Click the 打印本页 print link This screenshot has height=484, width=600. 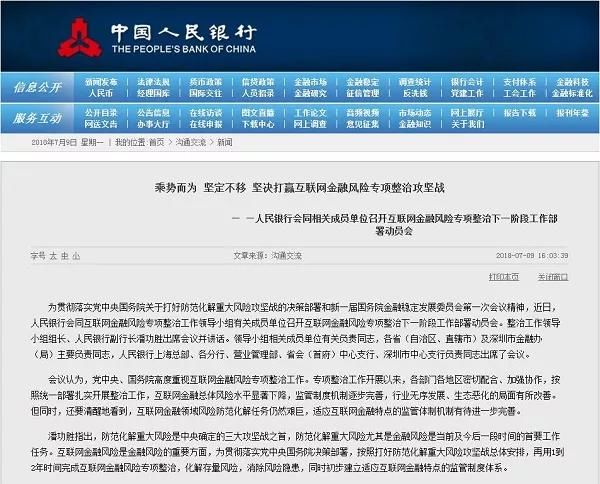(504, 277)
